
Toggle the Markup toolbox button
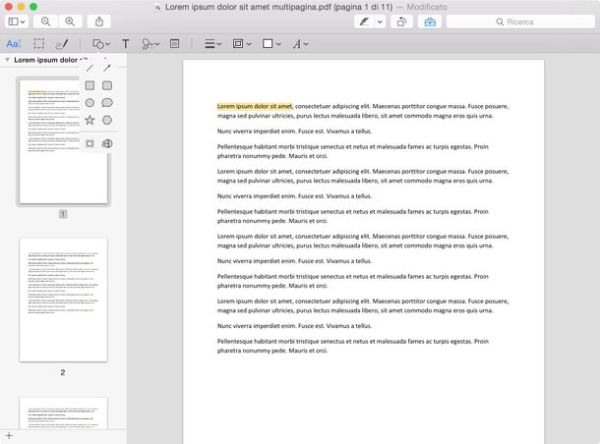tap(430, 22)
